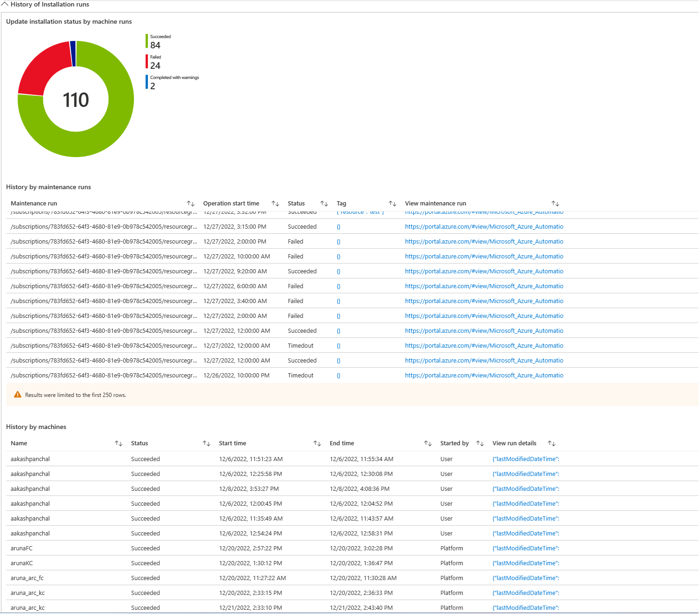Open run details for aruna_arc_fc machine
The height and width of the screenshot is (614, 700).
tap(525, 578)
